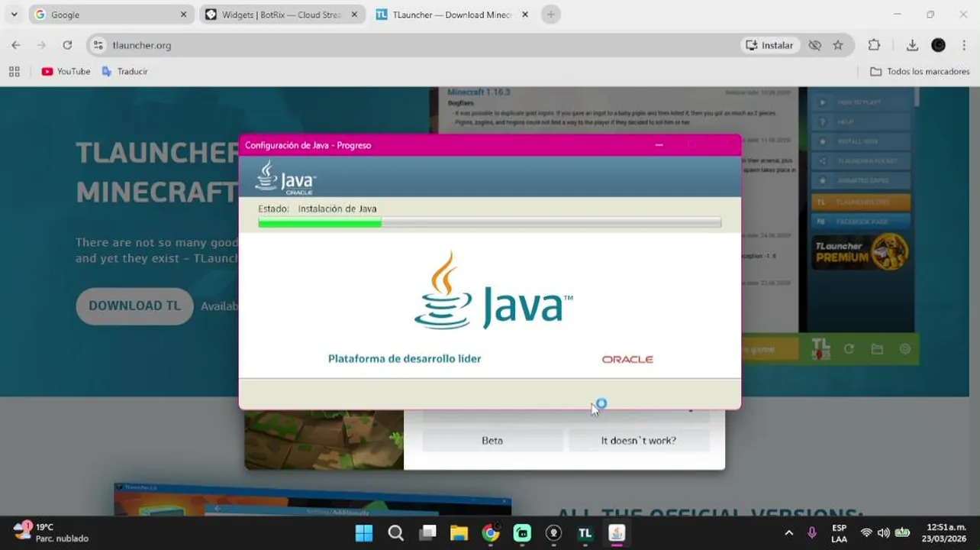Open the Todos los marcadores folder
980x550 pixels.
(x=921, y=71)
